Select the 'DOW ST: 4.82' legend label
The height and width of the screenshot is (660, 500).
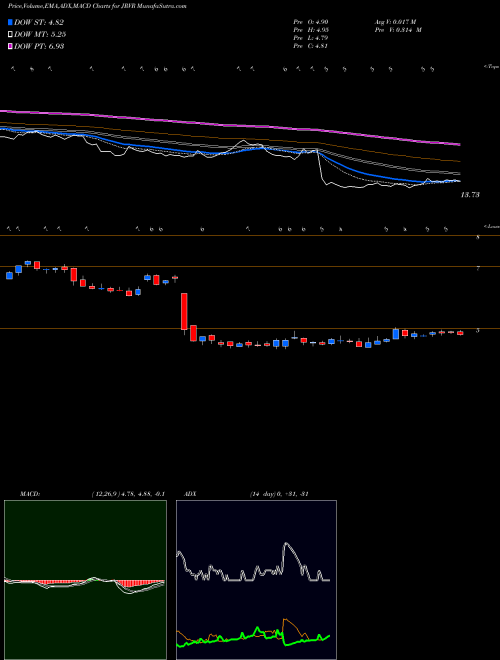pyautogui.click(x=39, y=22)
